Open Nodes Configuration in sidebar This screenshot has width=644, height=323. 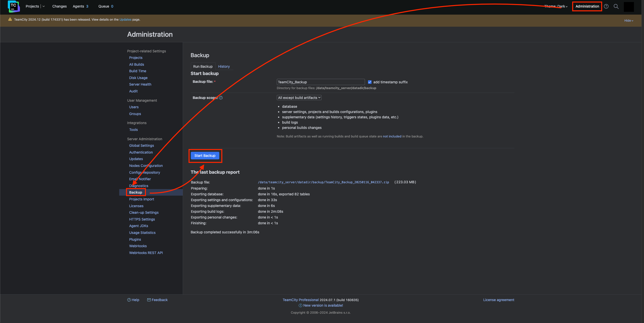click(x=146, y=166)
